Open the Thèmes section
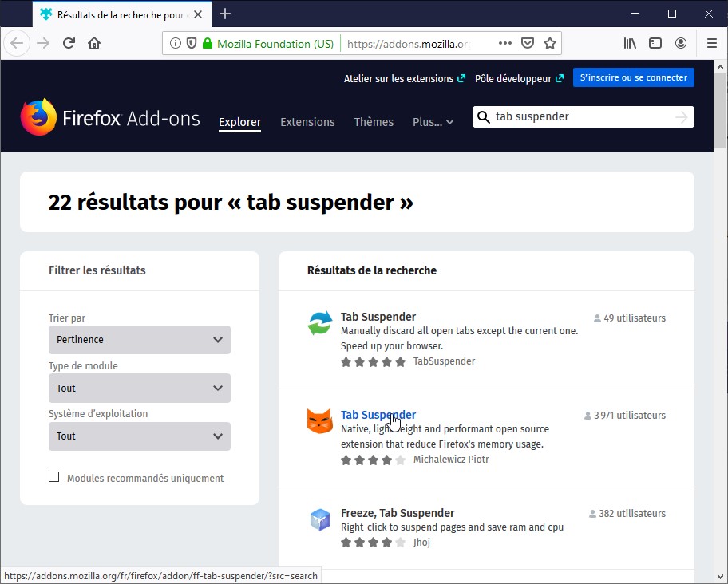728x584 pixels. click(x=374, y=122)
